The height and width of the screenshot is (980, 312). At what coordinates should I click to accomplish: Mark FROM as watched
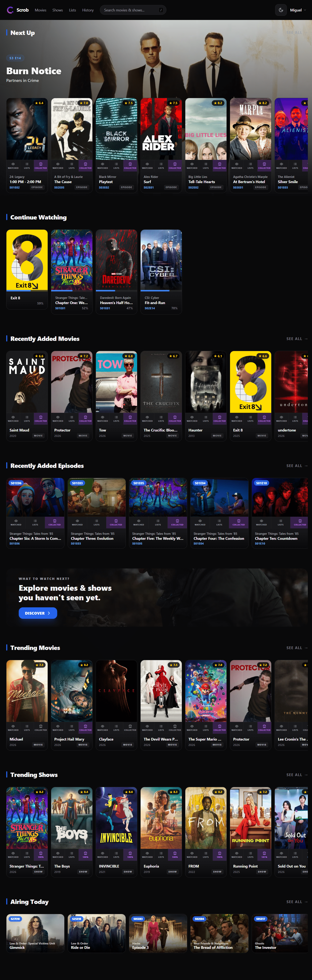click(192, 854)
